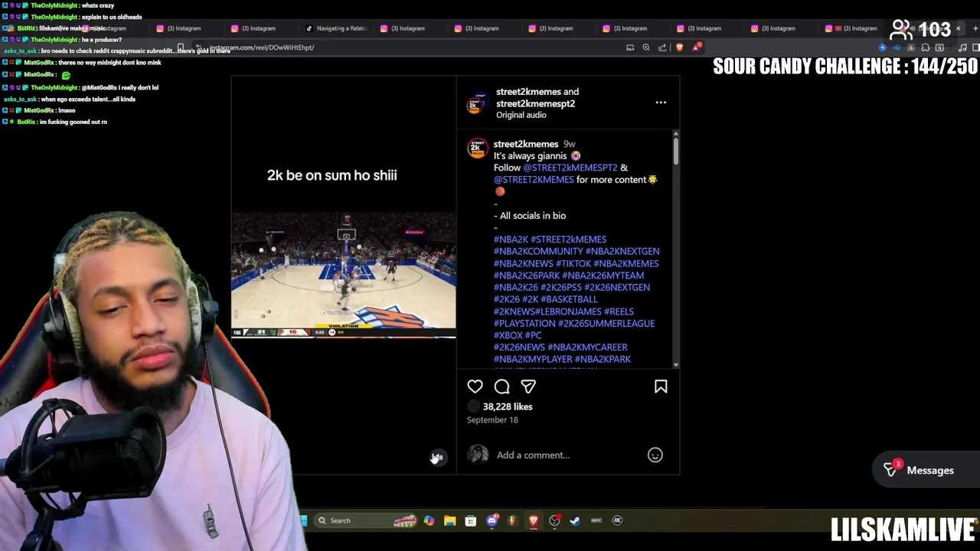Save the reel with bookmark icon
Viewport: 980px width, 551px height.
point(661,386)
